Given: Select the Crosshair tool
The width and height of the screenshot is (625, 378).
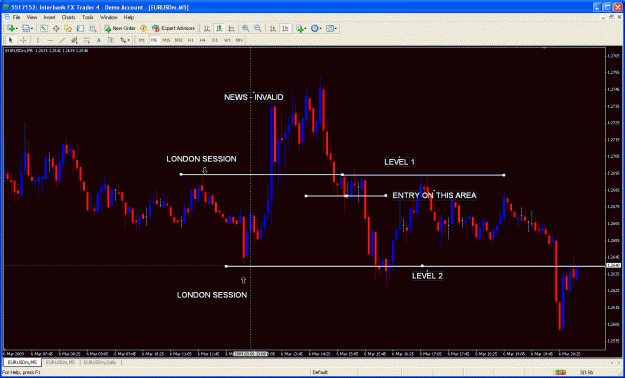Looking at the screenshot, I should [x=23, y=40].
